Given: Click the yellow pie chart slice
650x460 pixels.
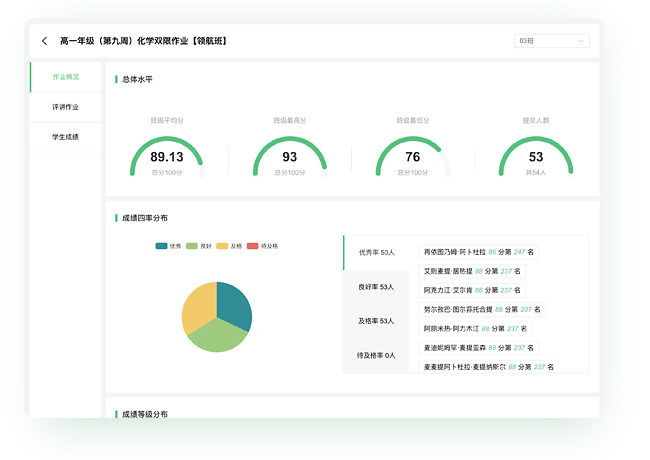Looking at the screenshot, I should tap(199, 307).
